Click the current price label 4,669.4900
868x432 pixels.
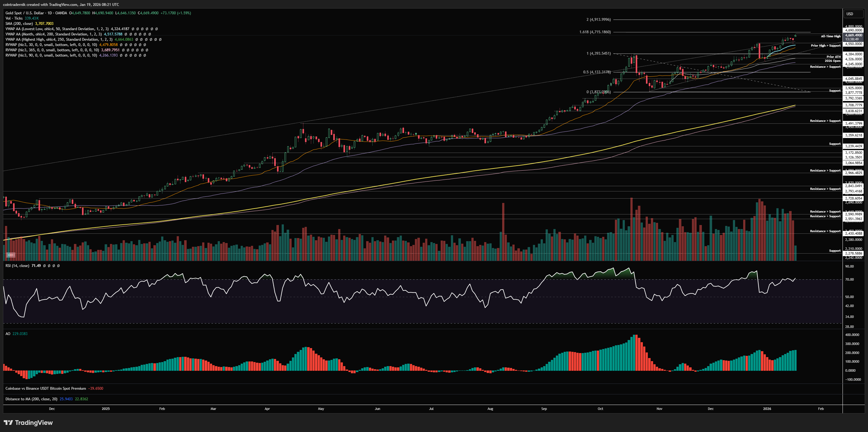[x=853, y=35]
